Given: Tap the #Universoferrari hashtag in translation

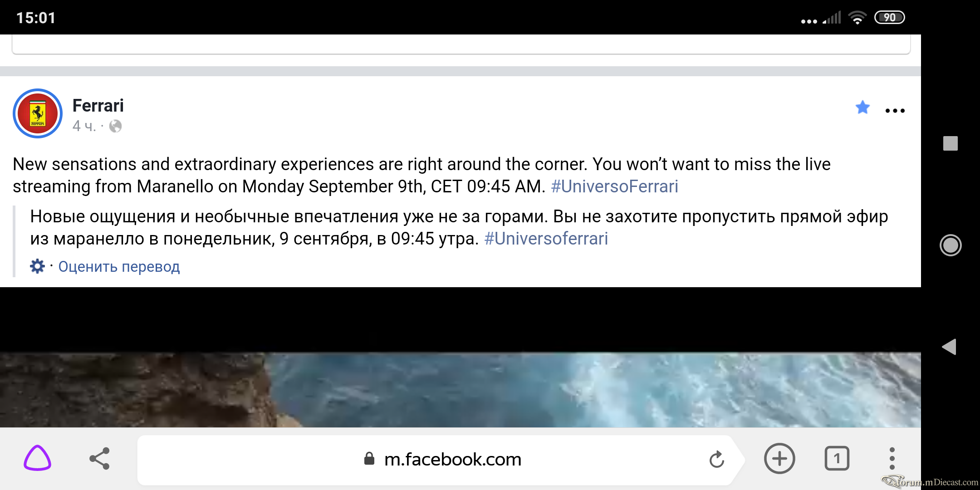Looking at the screenshot, I should pos(546,239).
